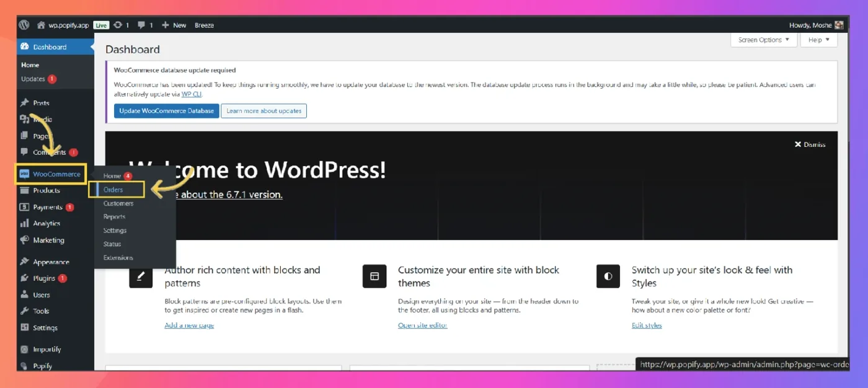The image size is (868, 388).
Task: Open Settings in WooCommerce submenu
Action: [x=115, y=231]
